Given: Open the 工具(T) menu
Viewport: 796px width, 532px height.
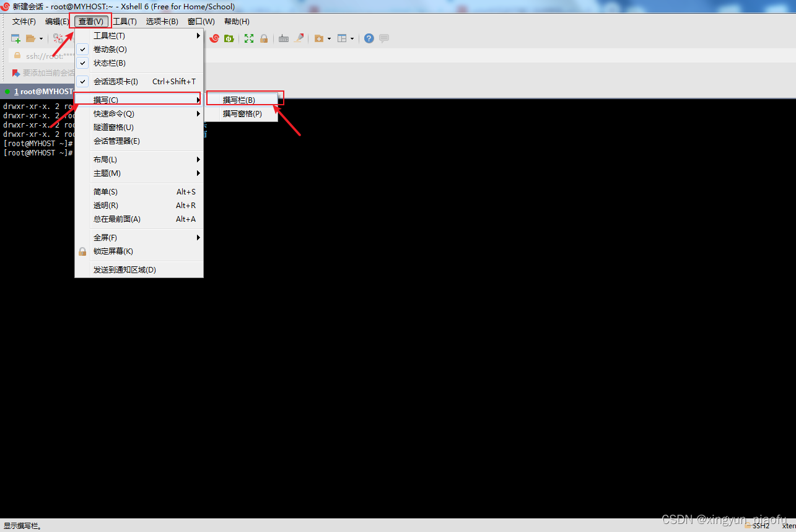Looking at the screenshot, I should [125, 22].
